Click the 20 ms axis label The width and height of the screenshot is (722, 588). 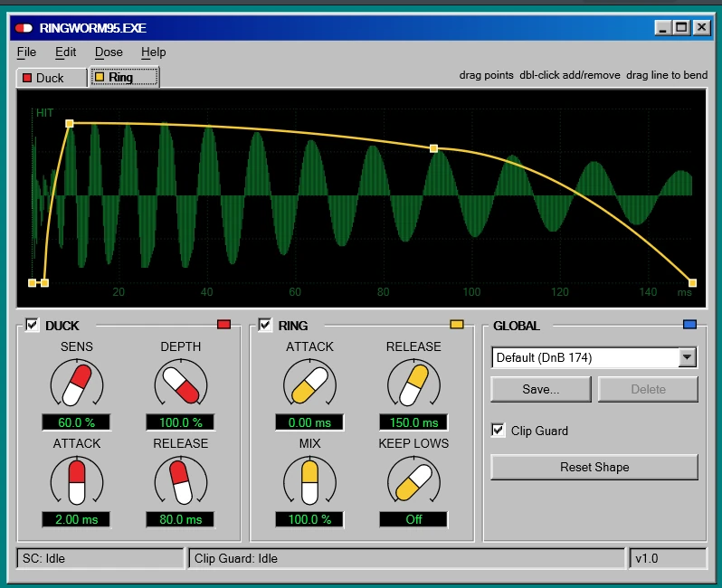click(x=119, y=292)
